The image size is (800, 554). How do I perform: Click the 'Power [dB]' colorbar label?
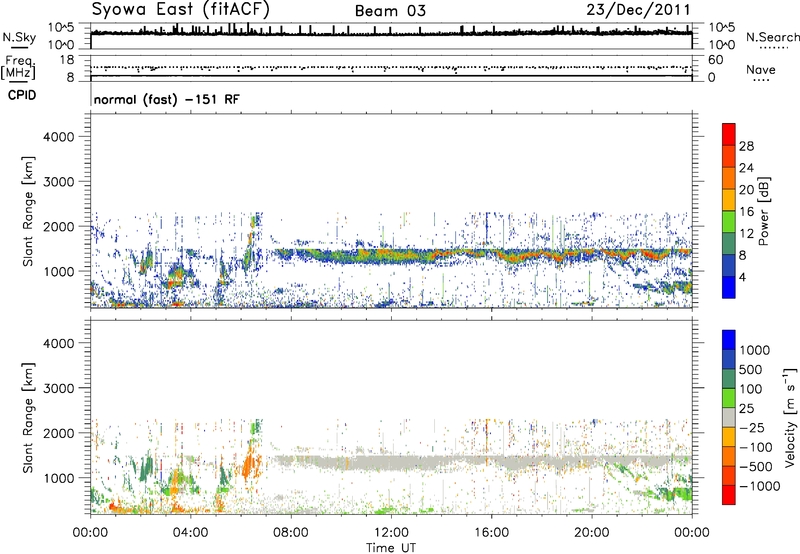[x=763, y=211]
